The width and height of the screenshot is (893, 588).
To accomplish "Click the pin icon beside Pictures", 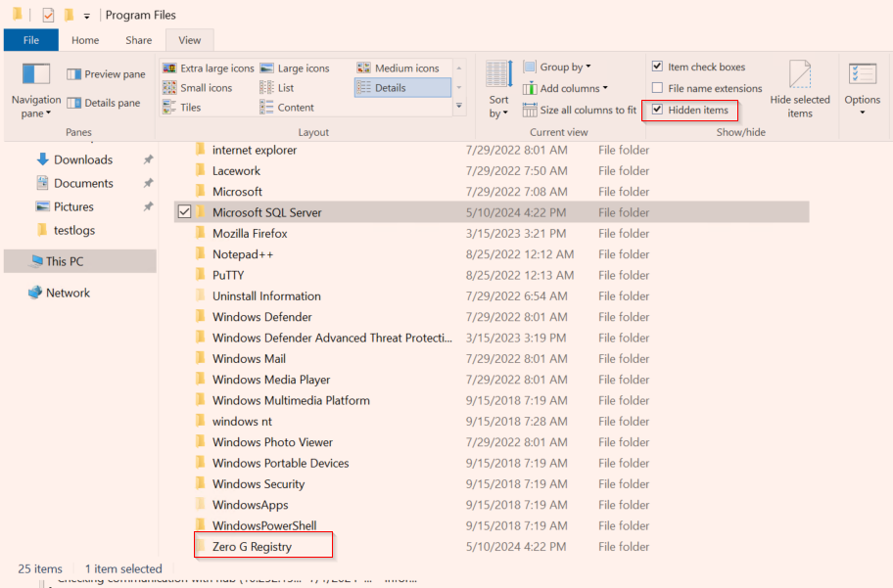I will coord(148,206).
